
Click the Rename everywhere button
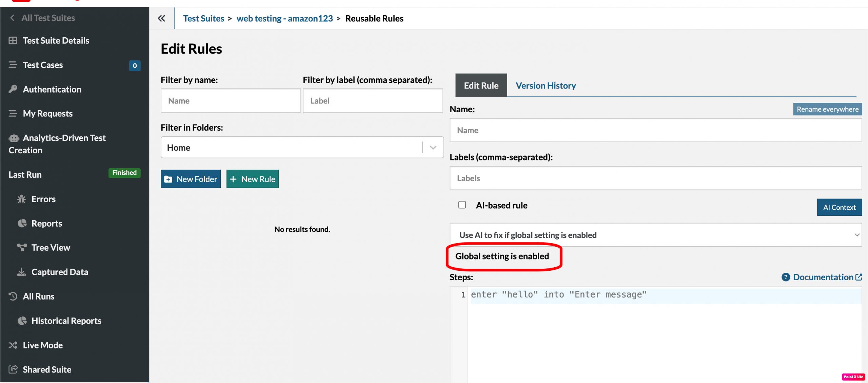pos(827,109)
